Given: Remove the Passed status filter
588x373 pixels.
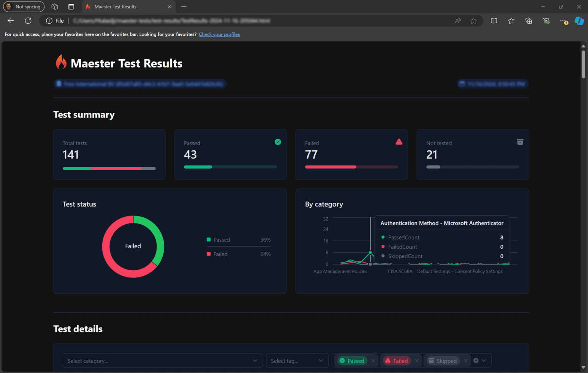Looking at the screenshot, I should click(373, 361).
